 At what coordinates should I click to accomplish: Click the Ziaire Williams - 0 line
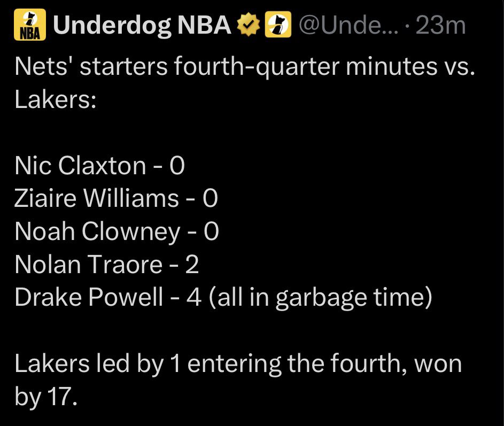pos(116,199)
